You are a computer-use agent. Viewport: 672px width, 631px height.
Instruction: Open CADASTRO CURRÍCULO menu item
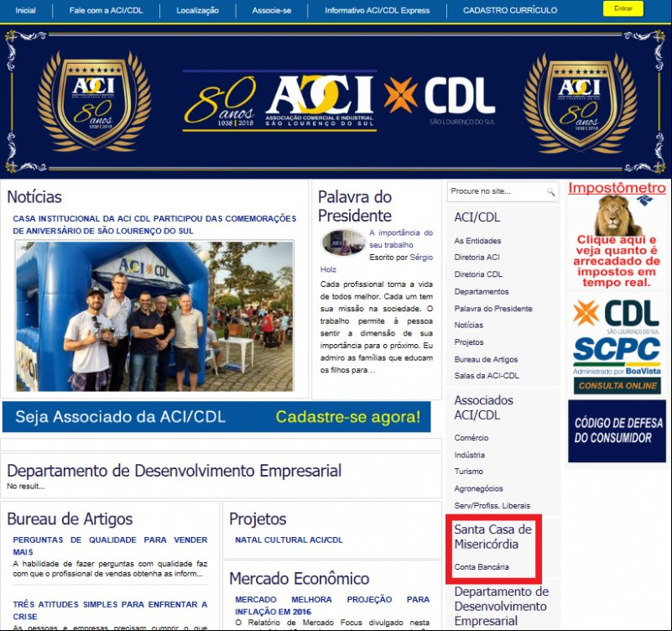pyautogui.click(x=510, y=10)
